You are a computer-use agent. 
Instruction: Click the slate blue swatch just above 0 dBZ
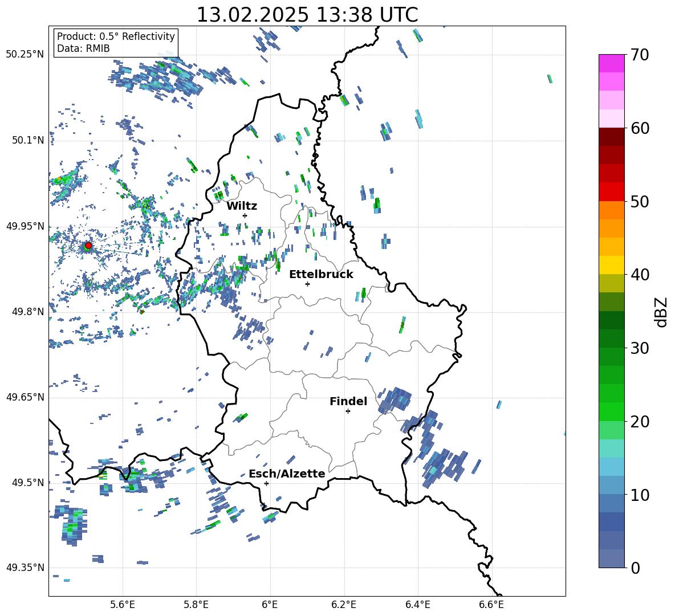(x=611, y=558)
